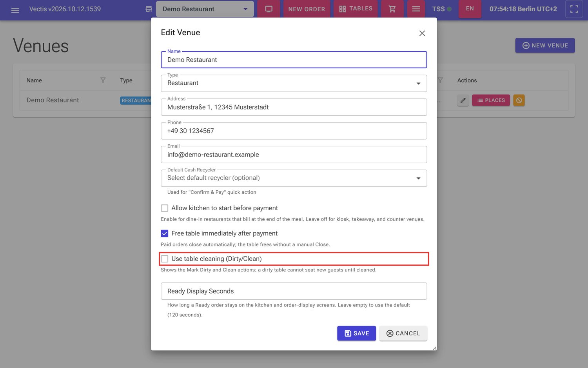The height and width of the screenshot is (368, 588).
Task: Click the Ready Display Seconds field
Action: [294, 291]
